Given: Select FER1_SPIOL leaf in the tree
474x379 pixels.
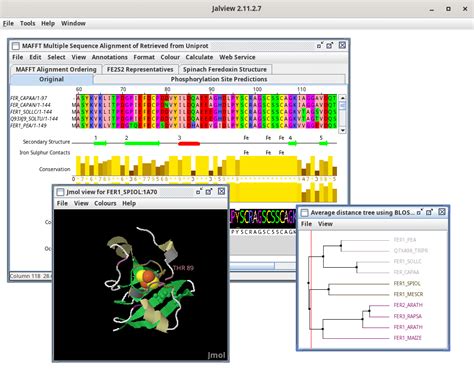Looking at the screenshot, I should click(x=407, y=284).
